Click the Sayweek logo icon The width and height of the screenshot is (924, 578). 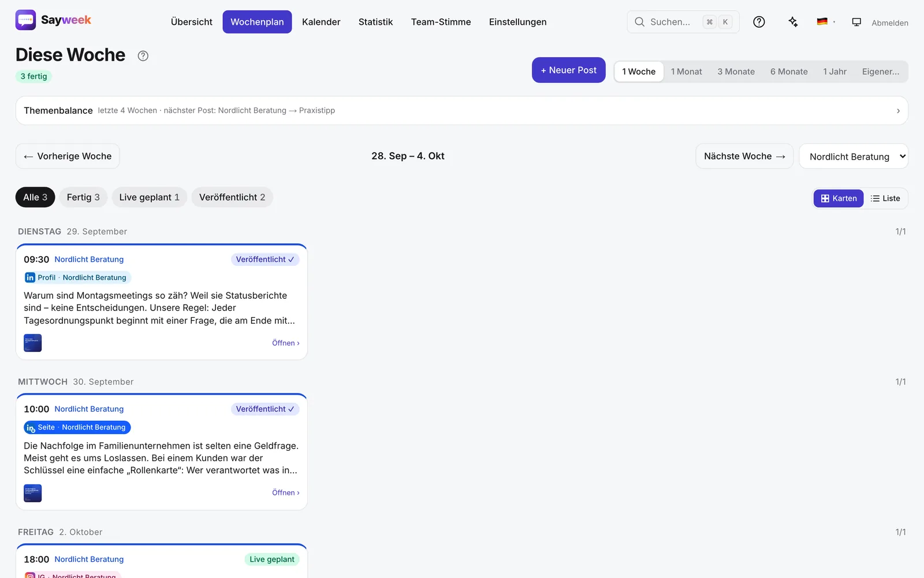click(x=25, y=20)
